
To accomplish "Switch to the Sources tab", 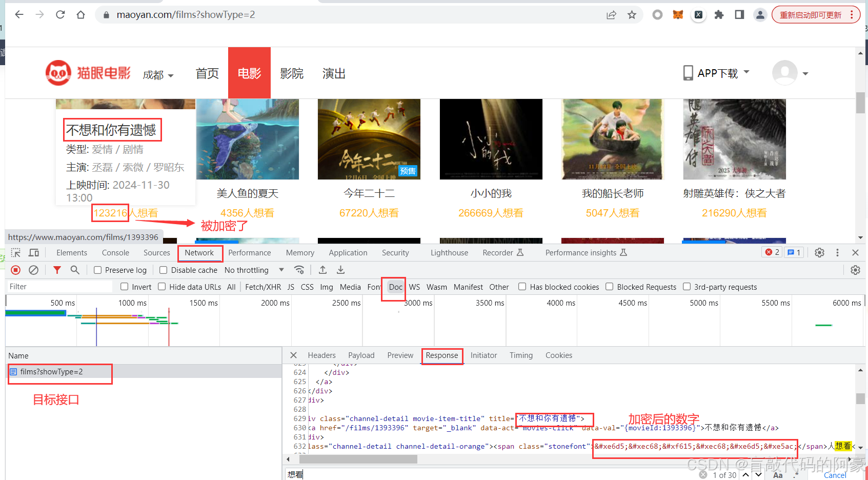I will coord(157,253).
